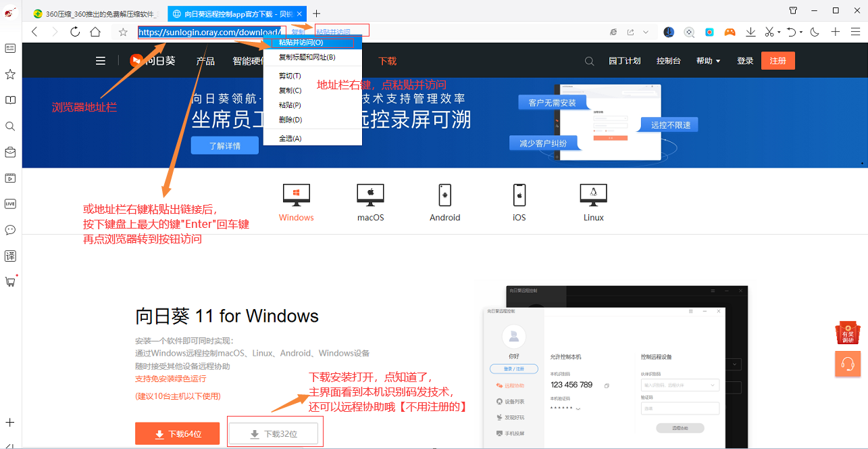The width and height of the screenshot is (868, 449).
Task: Open the video player icon in sidebar
Action: pos(10,179)
